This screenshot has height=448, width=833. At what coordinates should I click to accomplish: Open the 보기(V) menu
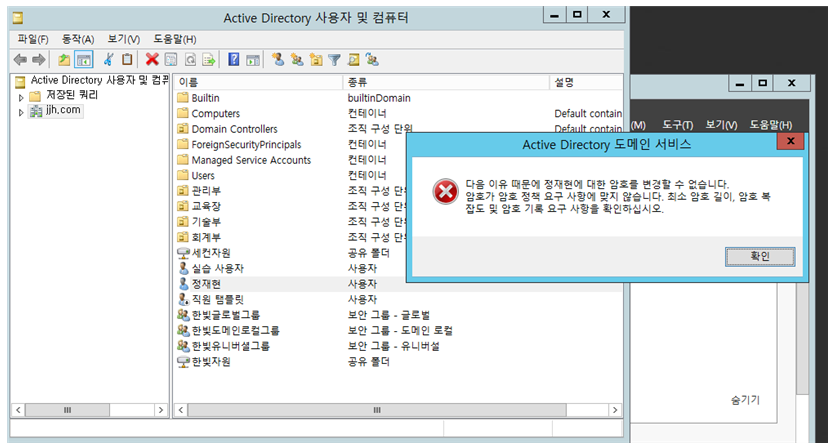[124, 39]
